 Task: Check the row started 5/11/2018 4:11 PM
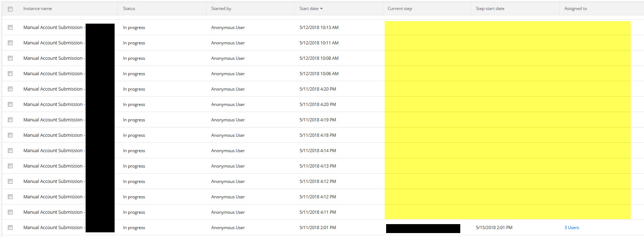(x=10, y=212)
